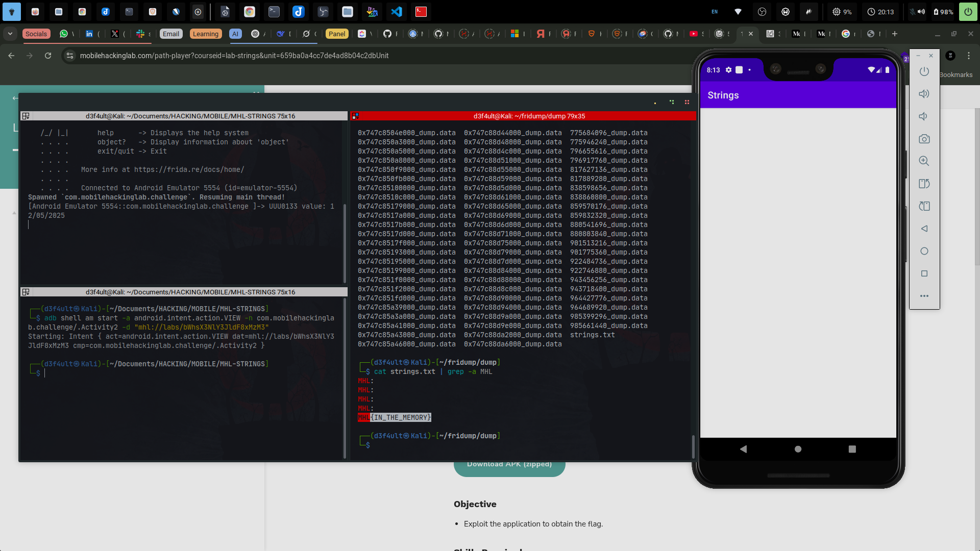The height and width of the screenshot is (551, 980).
Task: Click the site info icon in address bar
Action: (x=70, y=56)
